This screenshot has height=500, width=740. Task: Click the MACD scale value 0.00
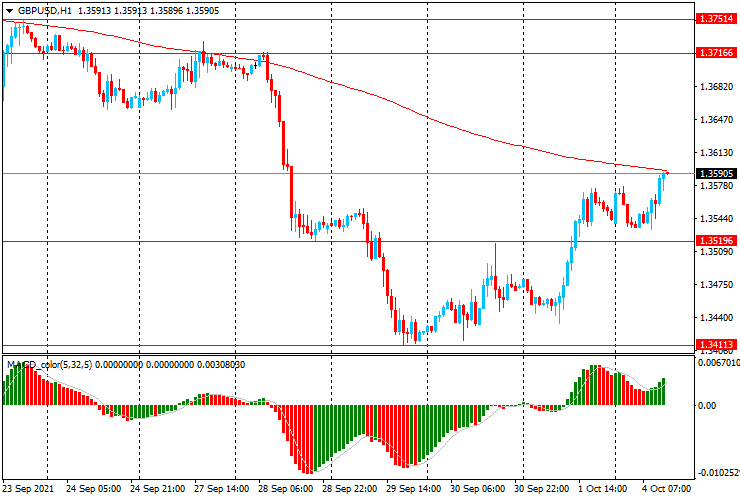[x=706, y=406]
